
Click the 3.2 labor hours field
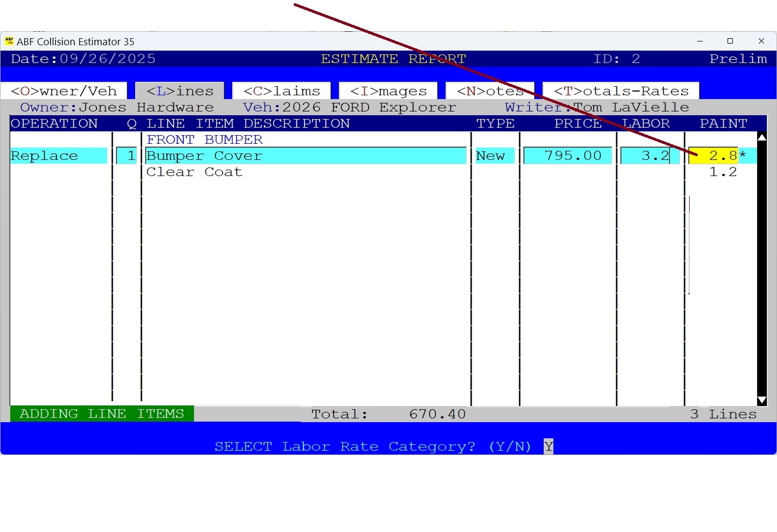point(649,156)
